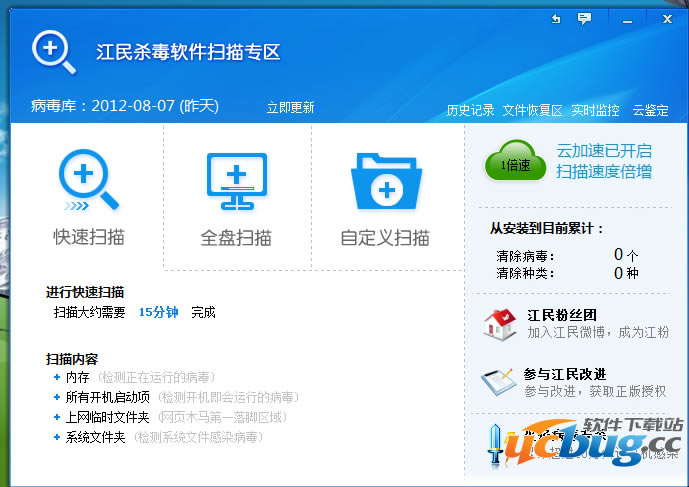Screen dimensions: 689x487
Task: Open the feedback speech bubble icon
Action: click(x=584, y=19)
